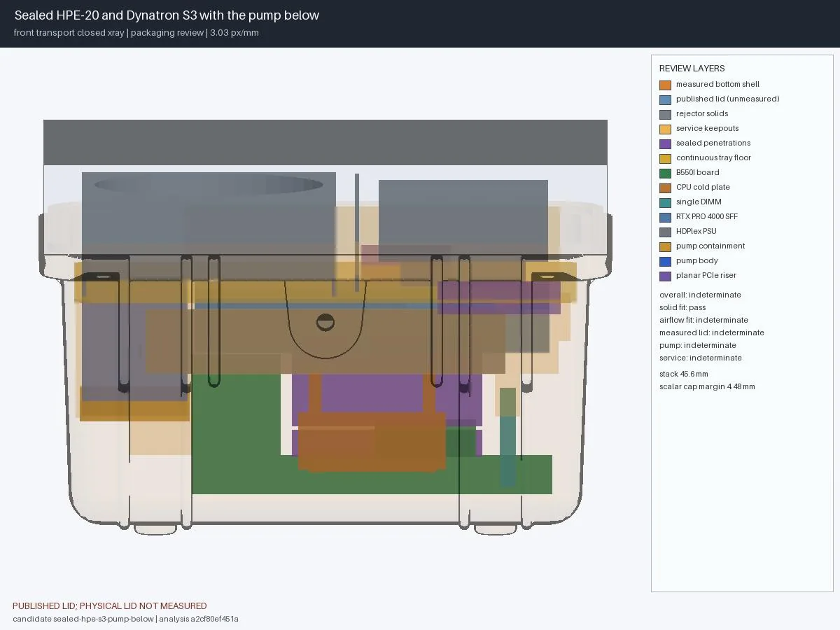
Task: Pick the continuous tray floor swatch
Action: (x=665, y=158)
